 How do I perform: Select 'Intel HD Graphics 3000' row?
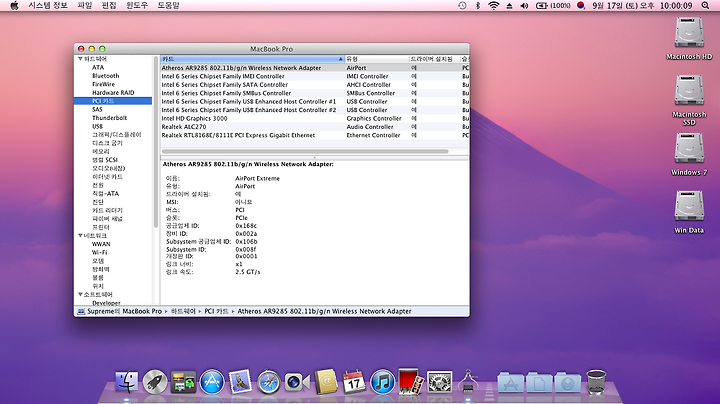coord(315,118)
